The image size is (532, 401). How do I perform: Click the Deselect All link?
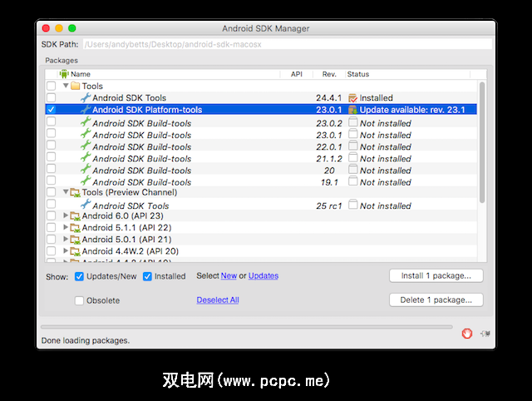tap(218, 300)
